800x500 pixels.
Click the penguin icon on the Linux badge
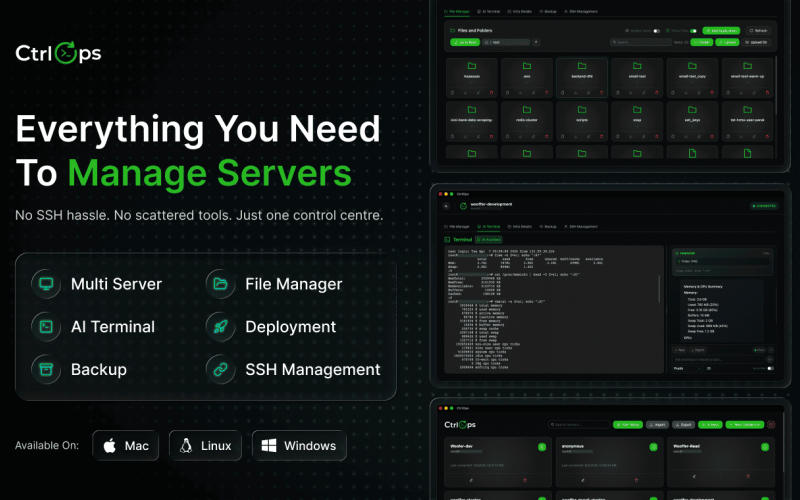click(186, 445)
